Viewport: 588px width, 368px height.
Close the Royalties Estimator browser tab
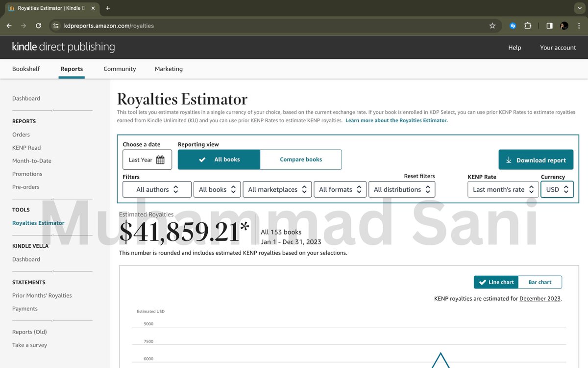pos(93,8)
